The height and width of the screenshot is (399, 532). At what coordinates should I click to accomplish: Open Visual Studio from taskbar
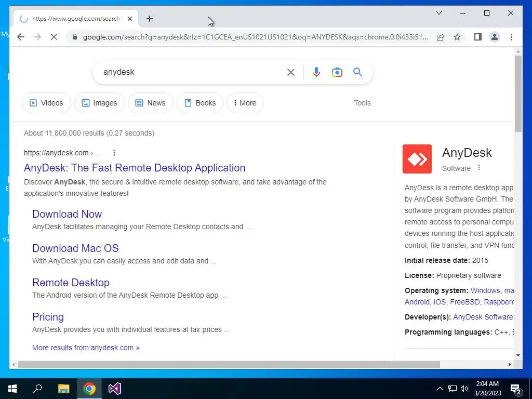click(115, 389)
